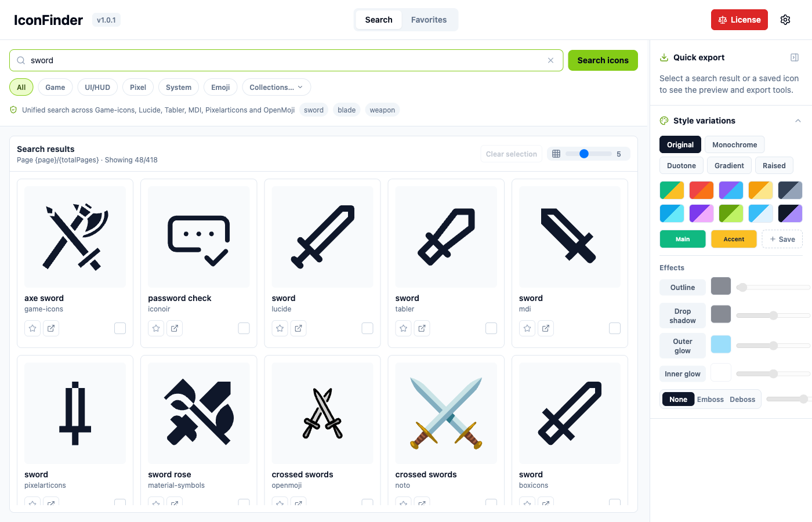Choose the Raised style variation

[x=774, y=165]
